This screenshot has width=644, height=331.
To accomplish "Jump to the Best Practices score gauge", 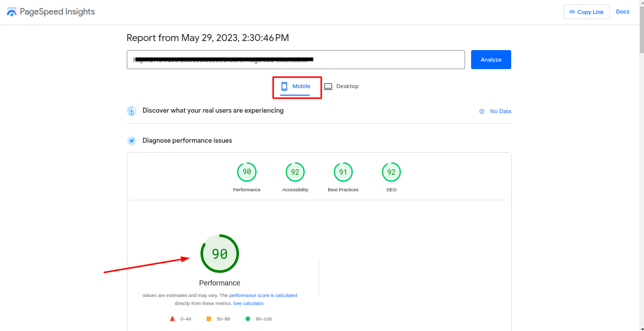I will (343, 172).
